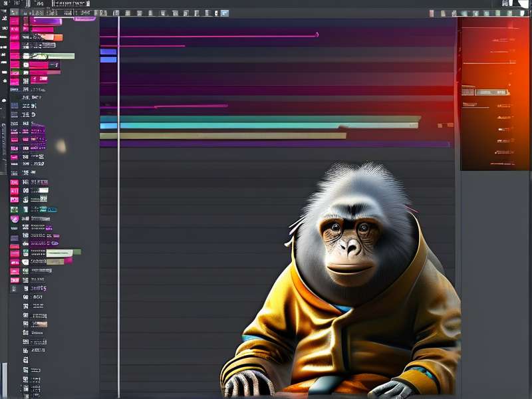Screen dimensions: 532x399
Task: Click the upper blue clip block before the playhead
Action: [x=108, y=52]
